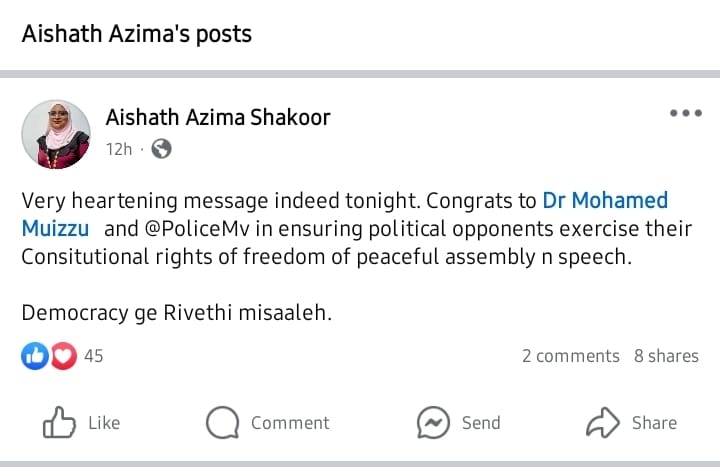Click the Messenger Send icon
720x467 pixels.
click(433, 423)
